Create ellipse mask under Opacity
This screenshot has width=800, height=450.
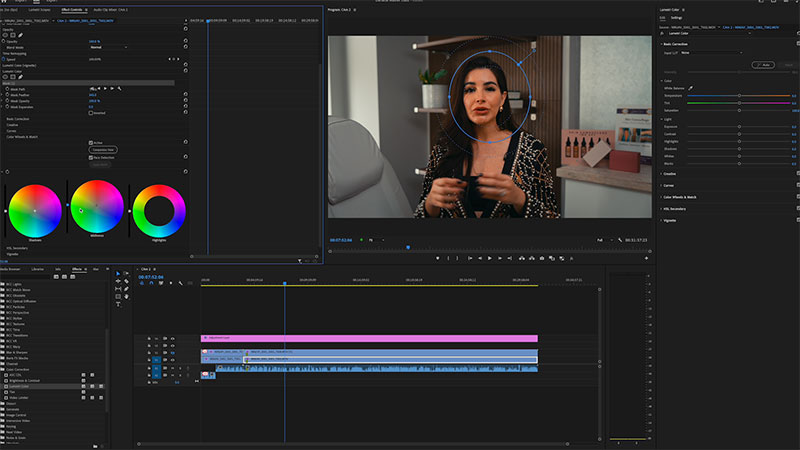click(x=5, y=35)
